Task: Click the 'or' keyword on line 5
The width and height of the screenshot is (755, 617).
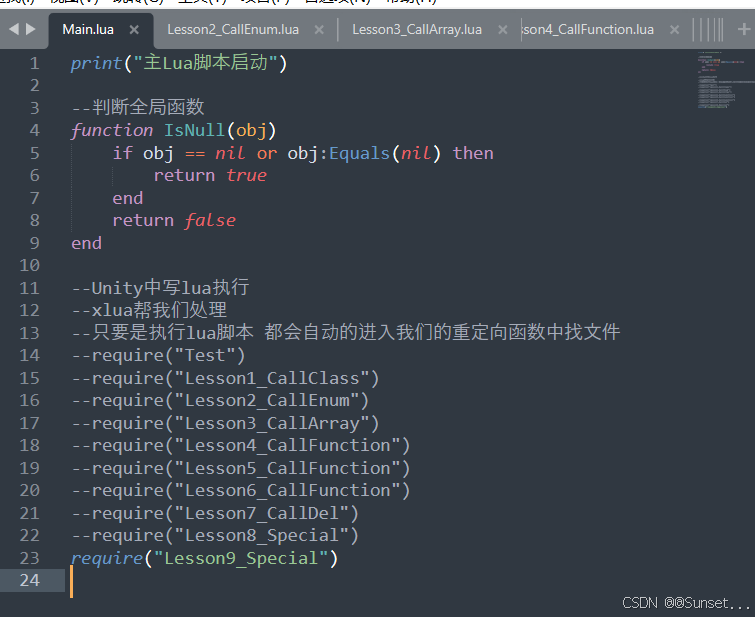Action: point(267,154)
